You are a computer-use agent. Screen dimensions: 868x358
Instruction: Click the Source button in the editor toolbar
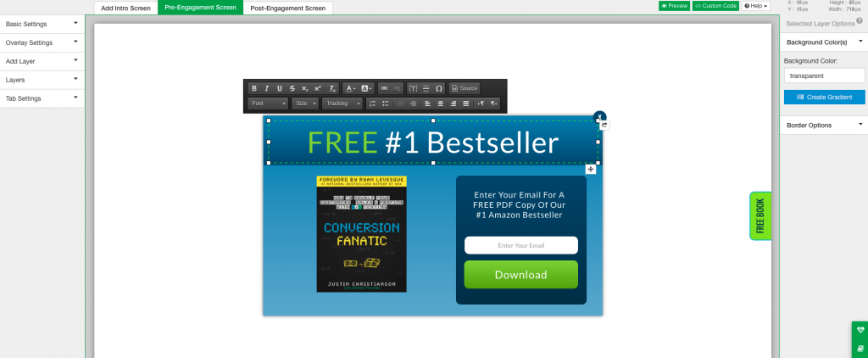pyautogui.click(x=465, y=89)
